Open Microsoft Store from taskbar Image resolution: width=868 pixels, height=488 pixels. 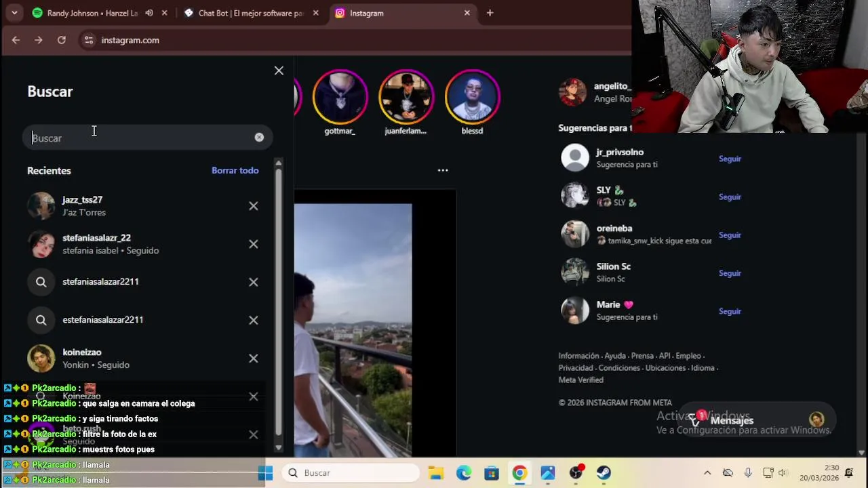coord(492,473)
